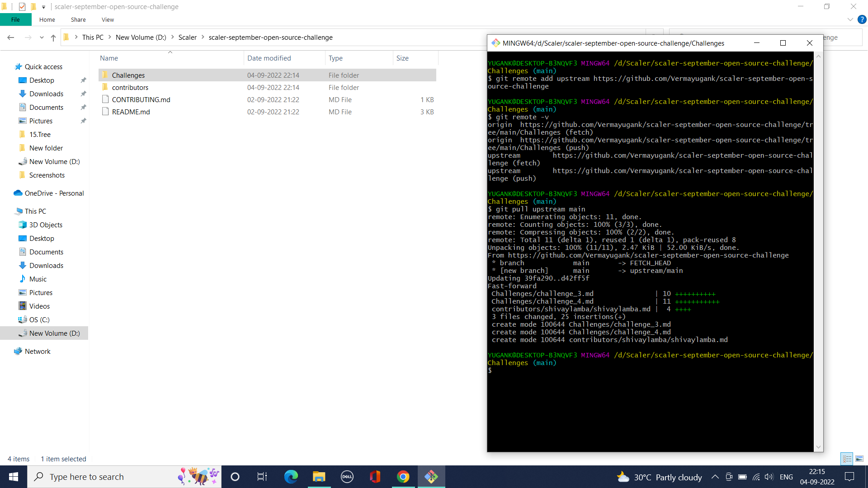Switch to the Share tab
The width and height of the screenshot is (868, 488).
pyautogui.click(x=78, y=19)
